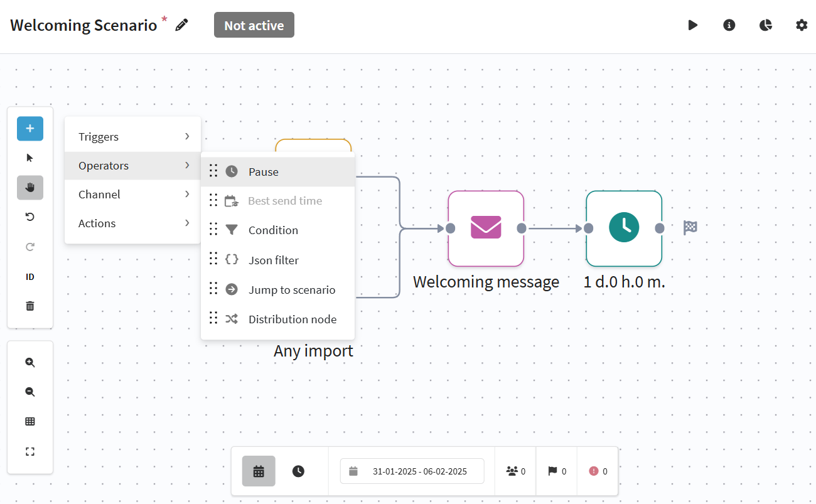Viewport: 816px width, 504px height.
Task: Click the email node's output connector dot
Action: click(x=522, y=228)
